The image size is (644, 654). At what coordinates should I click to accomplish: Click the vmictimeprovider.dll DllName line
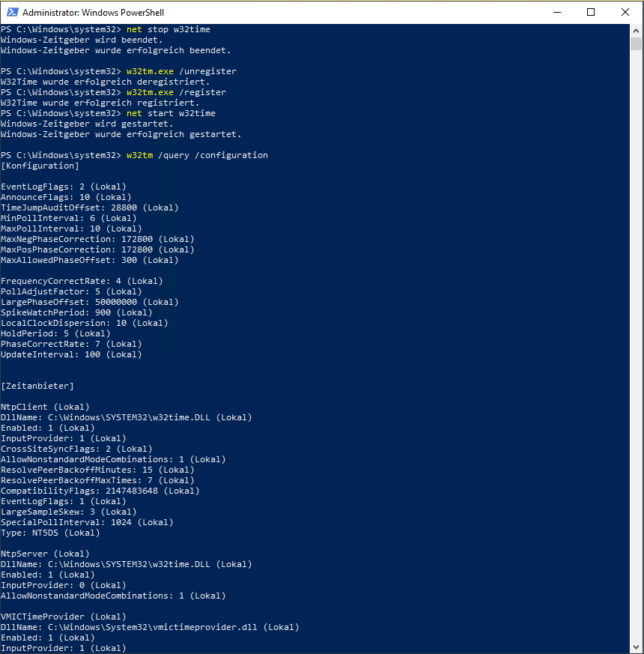(x=150, y=627)
